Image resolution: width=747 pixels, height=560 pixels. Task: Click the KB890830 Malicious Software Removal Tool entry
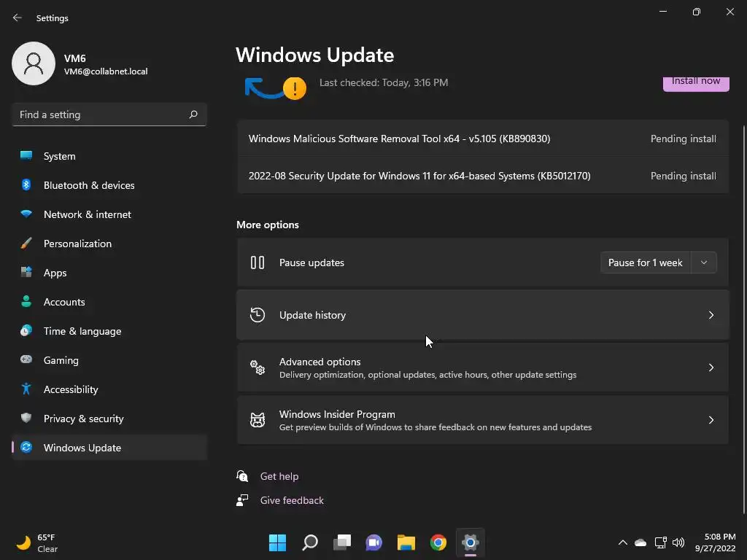[x=483, y=139]
